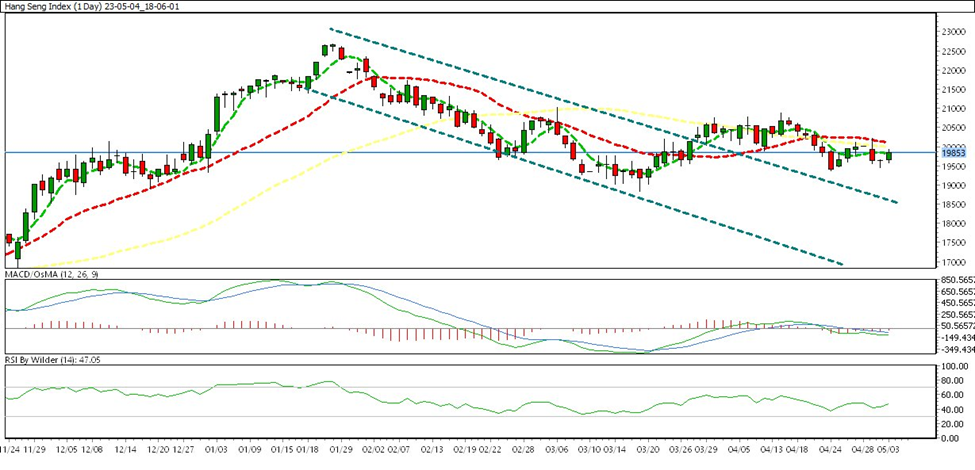Click the 19500 price axis label

tap(954, 166)
